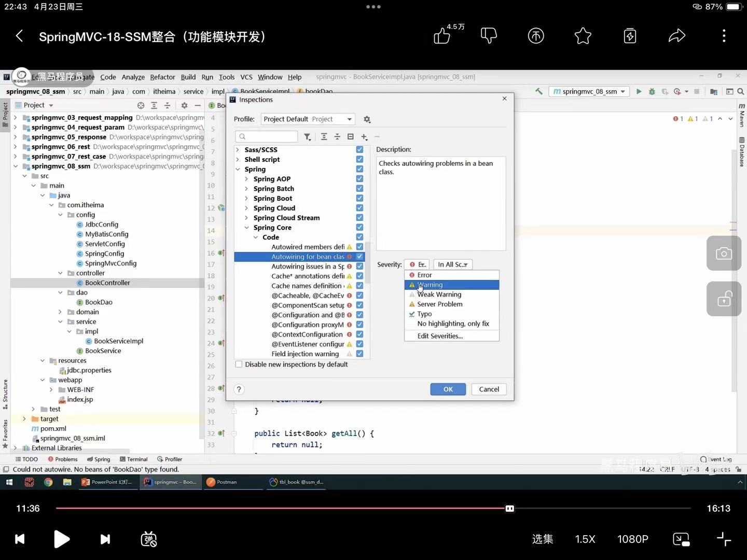
Task: Enable Disable new inspections by default
Action: [239, 365]
